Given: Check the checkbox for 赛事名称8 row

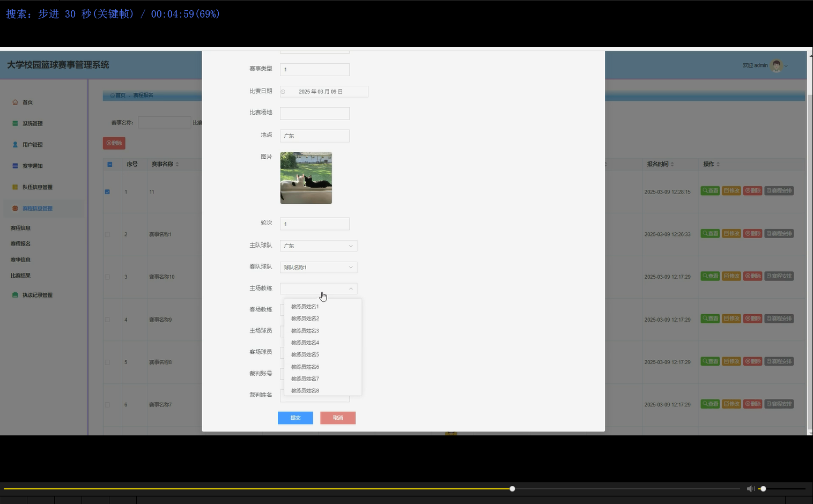Looking at the screenshot, I should [x=107, y=362].
